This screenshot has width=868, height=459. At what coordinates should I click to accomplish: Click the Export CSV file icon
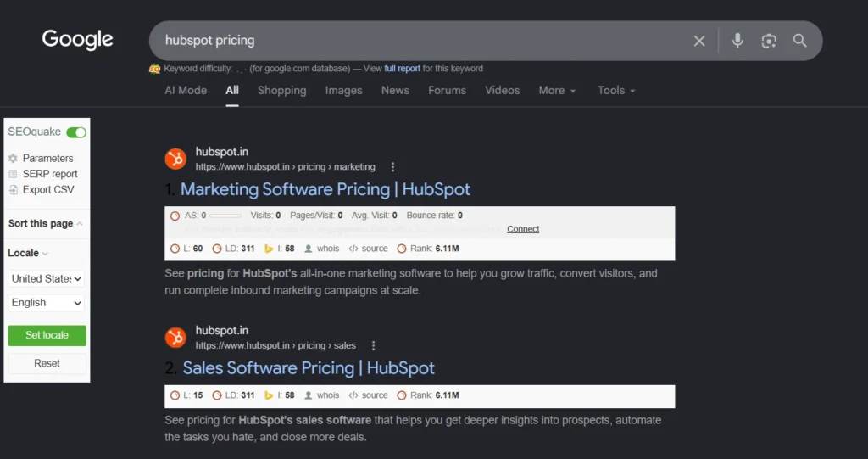coord(14,189)
